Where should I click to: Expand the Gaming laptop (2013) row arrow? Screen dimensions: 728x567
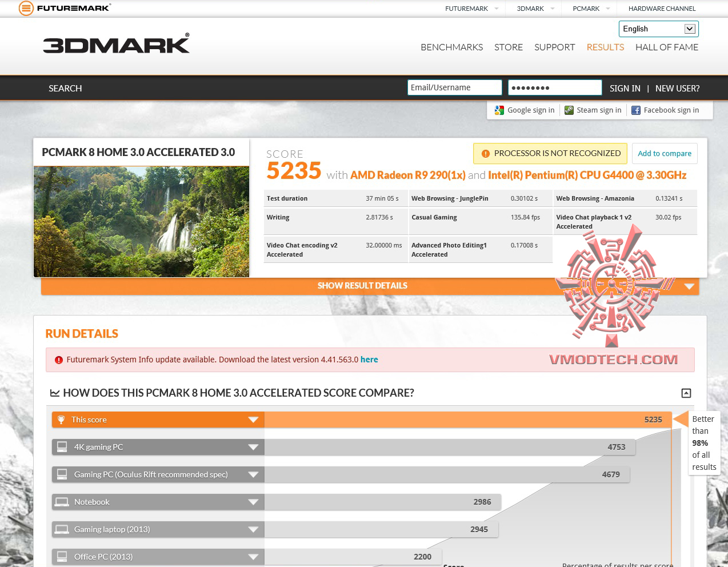coord(253,530)
